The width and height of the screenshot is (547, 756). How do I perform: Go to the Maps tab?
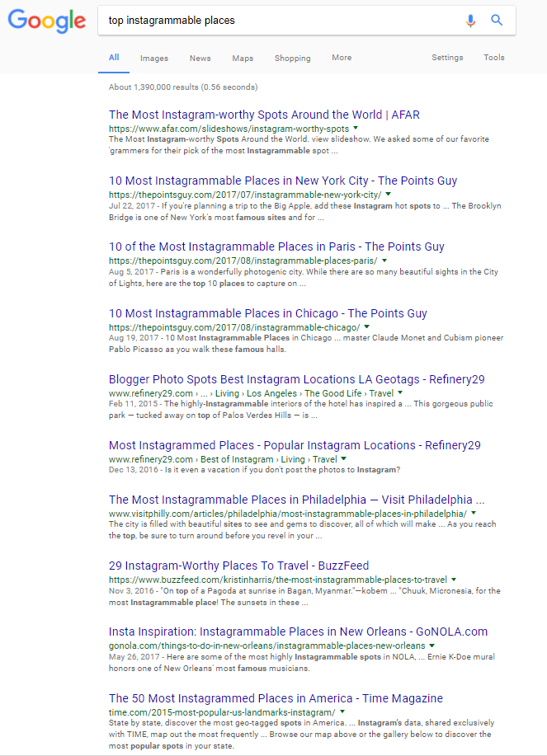pyautogui.click(x=243, y=58)
